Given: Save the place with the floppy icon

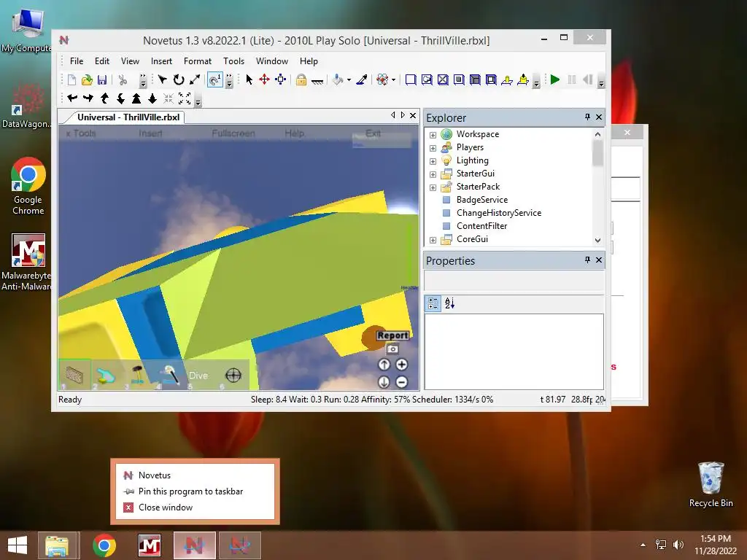Looking at the screenshot, I should [102, 80].
